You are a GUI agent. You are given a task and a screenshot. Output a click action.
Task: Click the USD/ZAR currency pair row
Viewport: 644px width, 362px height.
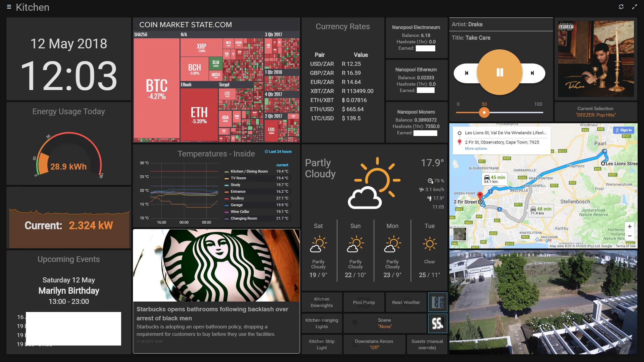(342, 64)
